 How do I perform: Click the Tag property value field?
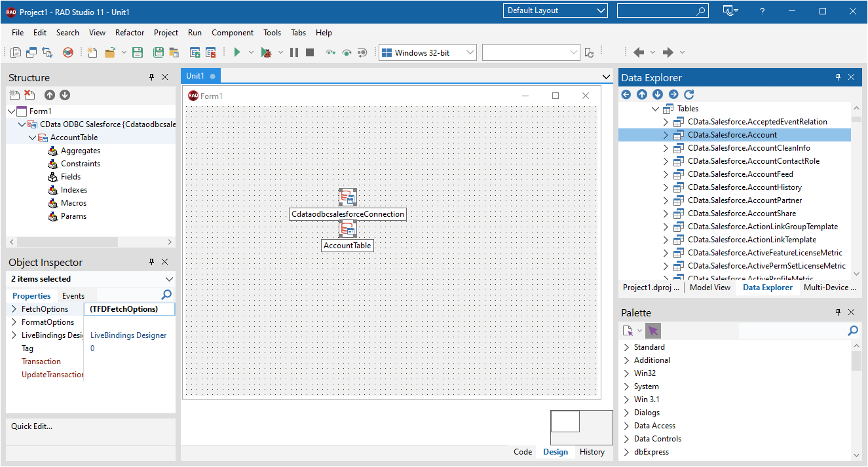point(130,348)
